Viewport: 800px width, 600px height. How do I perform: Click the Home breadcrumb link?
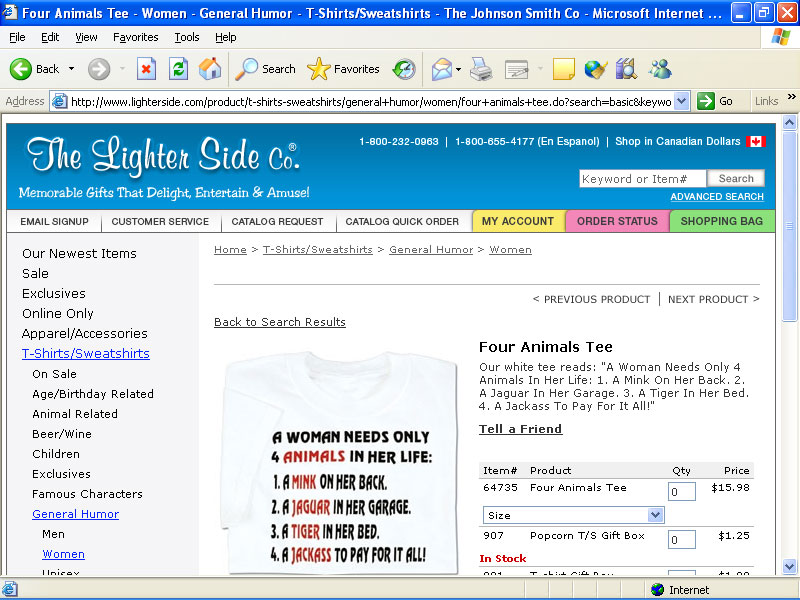(230, 249)
